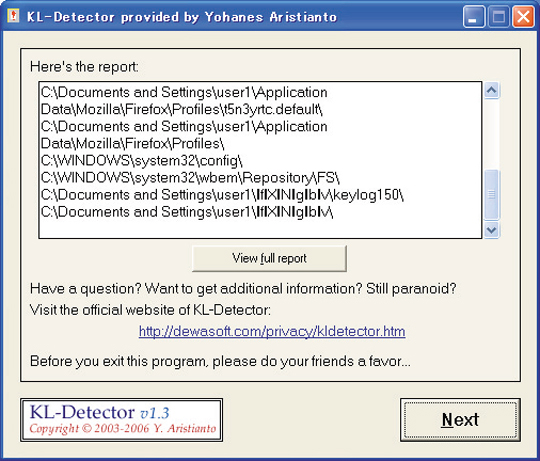Click the report scrollbar thumb
Viewport: 540px width, 461px height.
[491, 195]
